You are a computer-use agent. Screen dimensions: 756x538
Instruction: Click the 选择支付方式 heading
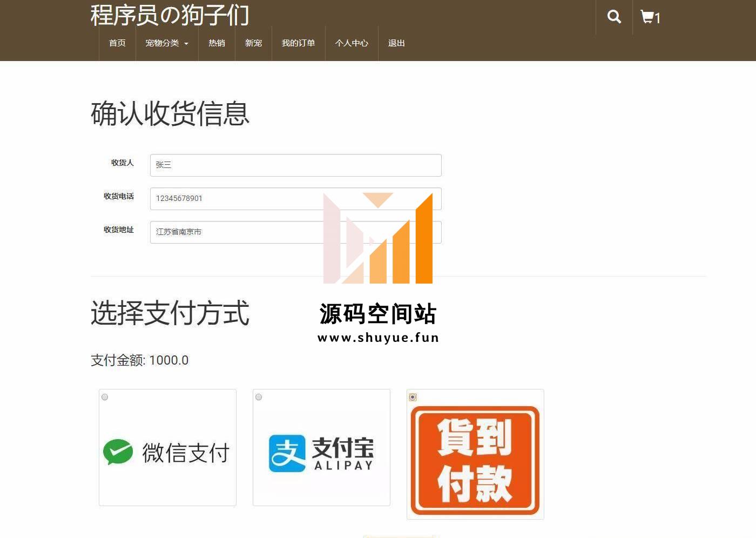[x=170, y=313]
